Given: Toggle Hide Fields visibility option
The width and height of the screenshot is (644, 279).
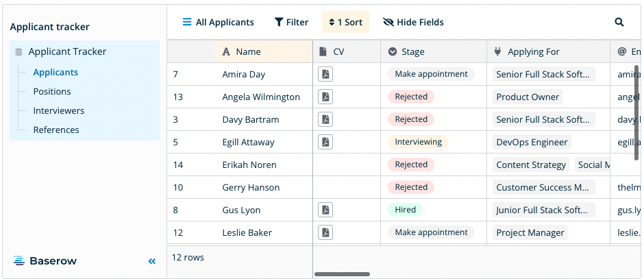Looking at the screenshot, I should pyautogui.click(x=413, y=23).
